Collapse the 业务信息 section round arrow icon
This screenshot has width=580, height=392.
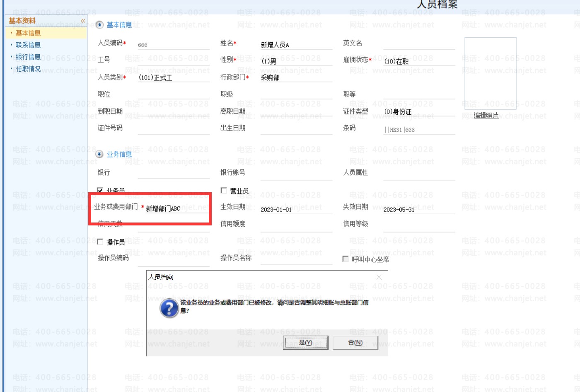pos(99,154)
